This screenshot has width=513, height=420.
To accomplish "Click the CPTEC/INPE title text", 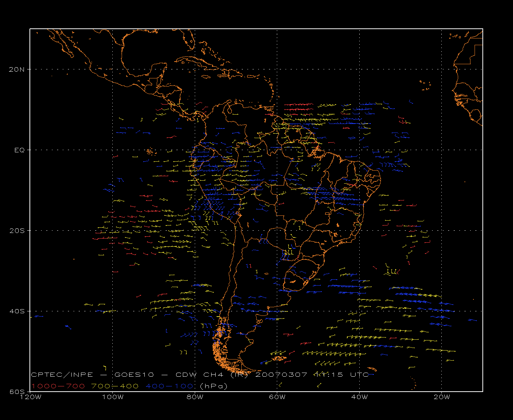I will [62, 375].
